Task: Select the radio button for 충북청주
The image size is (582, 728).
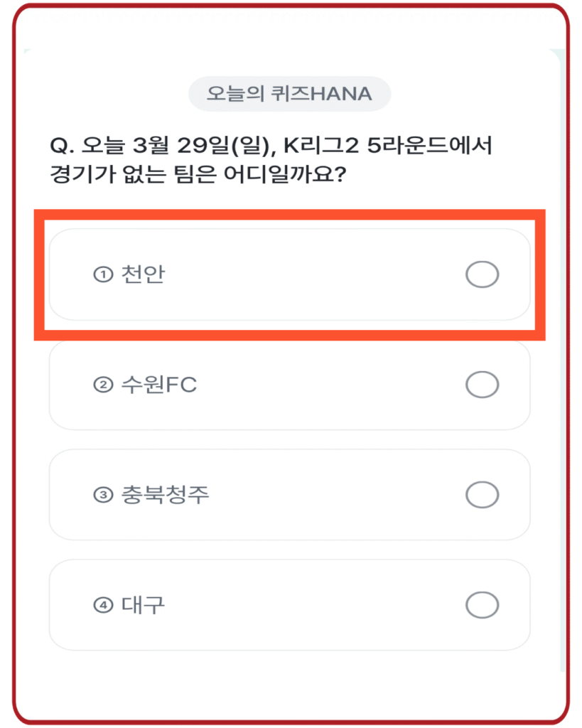Action: coord(482,494)
